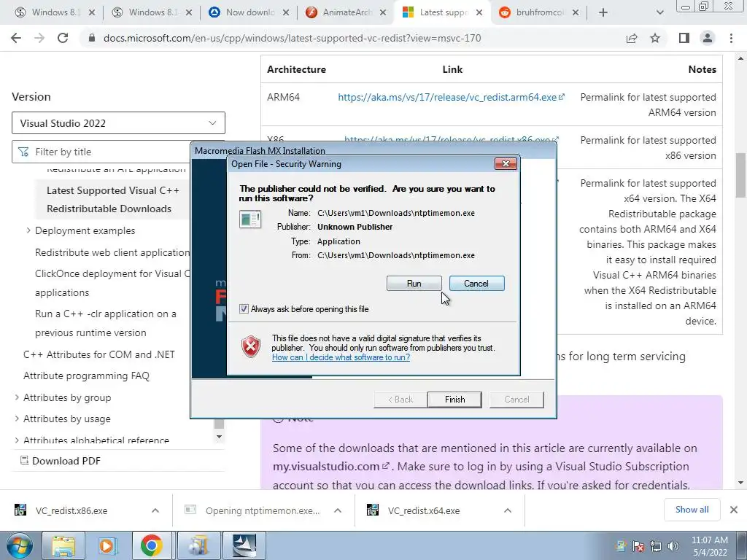The width and height of the screenshot is (747, 560).
Task: Share this page using the share icon
Action: point(632,38)
